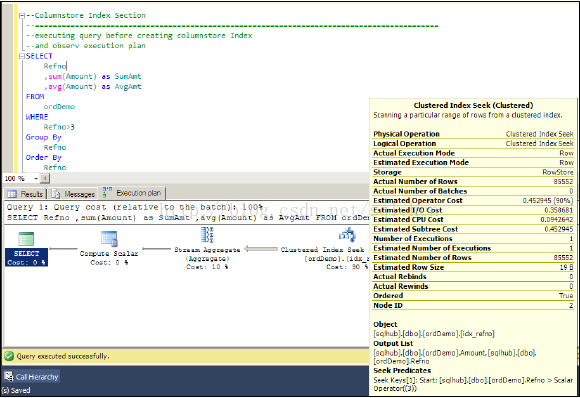Click the Object [sqlhub].[dbo].[ordDemo].[idx_refno] text
This screenshot has height=398, width=580.
[434, 334]
